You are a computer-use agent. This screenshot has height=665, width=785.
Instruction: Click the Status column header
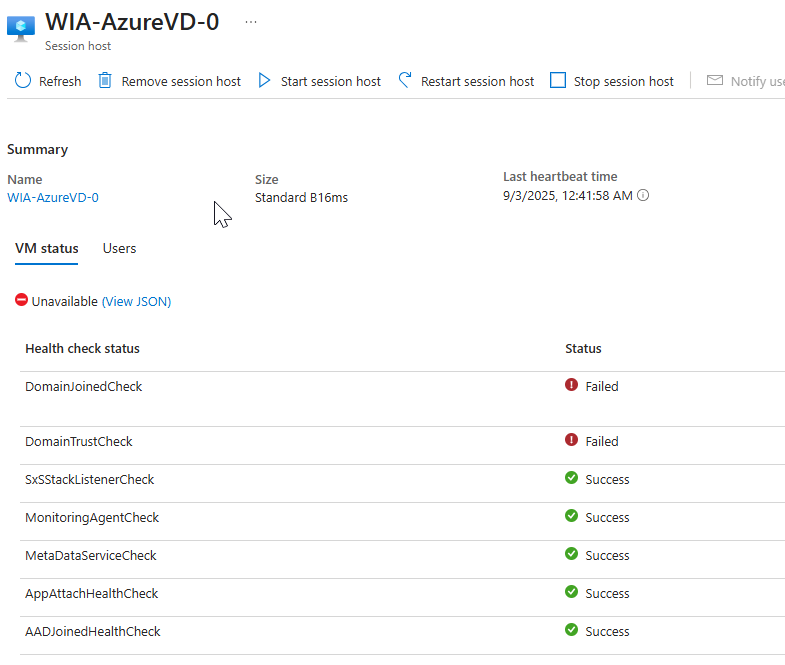[583, 349]
